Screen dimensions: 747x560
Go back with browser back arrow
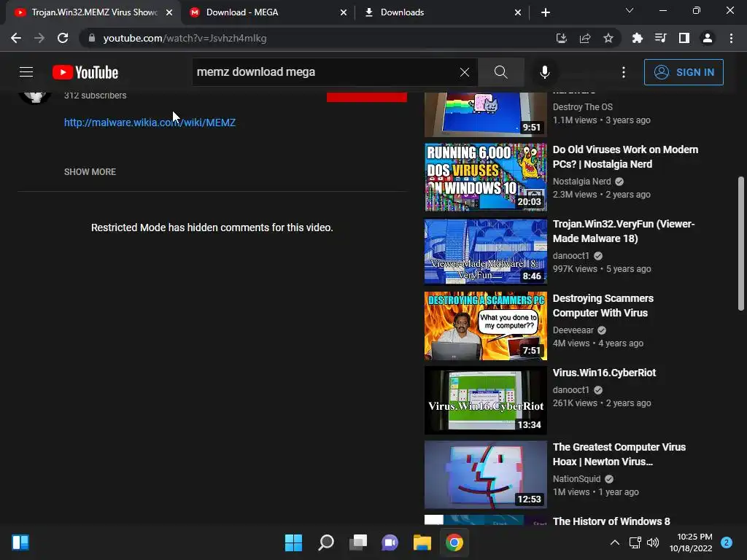[x=16, y=38]
